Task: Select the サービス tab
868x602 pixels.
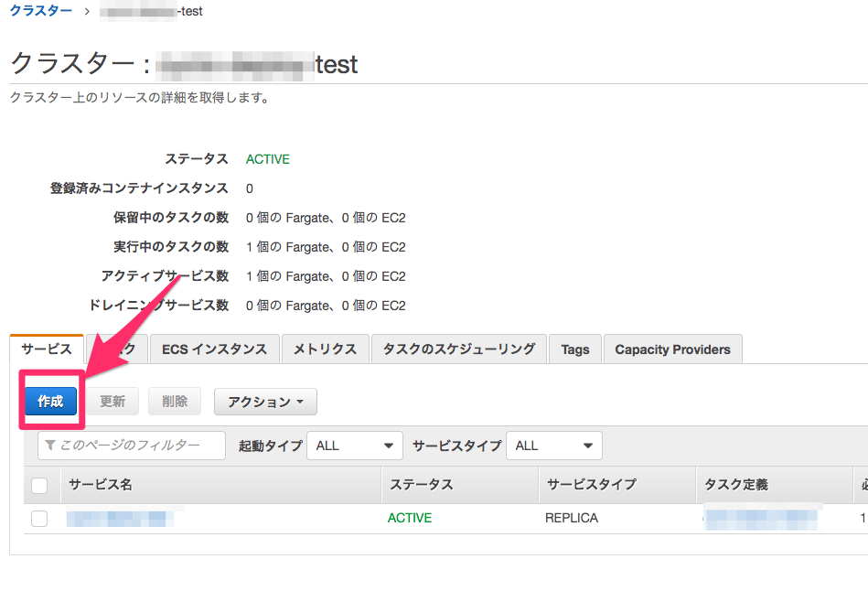Action: pyautogui.click(x=47, y=349)
